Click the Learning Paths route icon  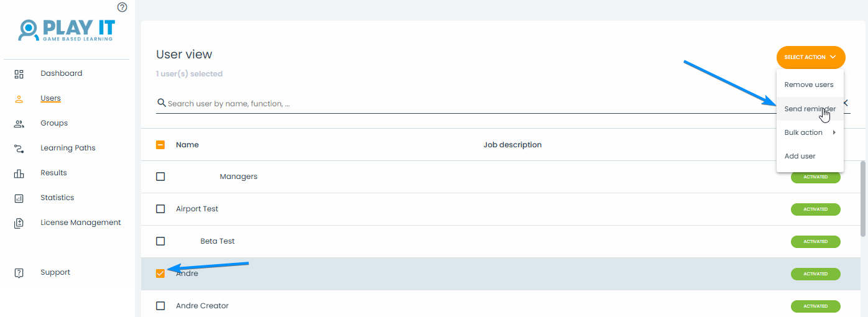19,149
